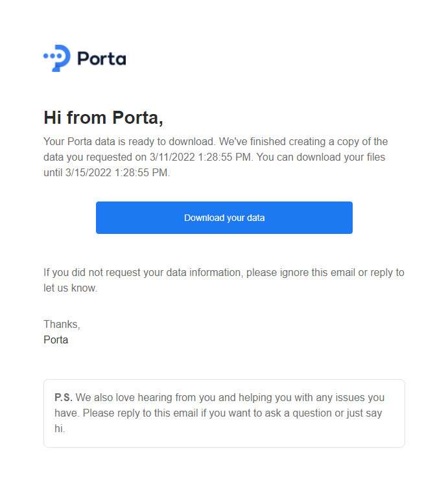Select the Hi from Porta heading
The width and height of the screenshot is (448, 484).
tap(103, 118)
